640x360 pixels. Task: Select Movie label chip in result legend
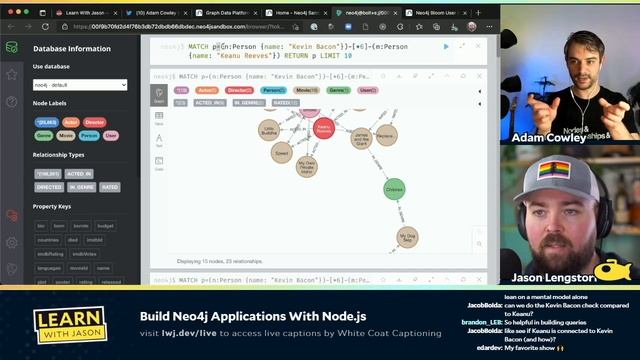307,90
